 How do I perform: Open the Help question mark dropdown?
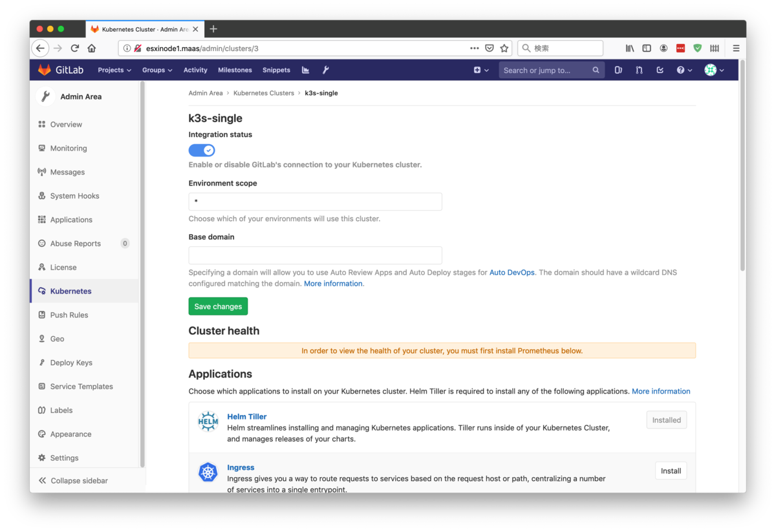pos(684,70)
